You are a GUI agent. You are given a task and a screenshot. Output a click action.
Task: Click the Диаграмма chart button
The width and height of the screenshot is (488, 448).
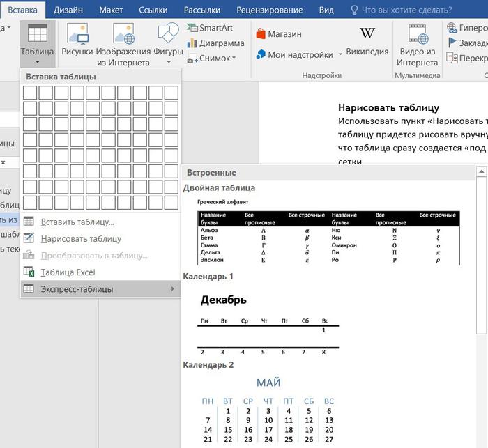(x=215, y=43)
